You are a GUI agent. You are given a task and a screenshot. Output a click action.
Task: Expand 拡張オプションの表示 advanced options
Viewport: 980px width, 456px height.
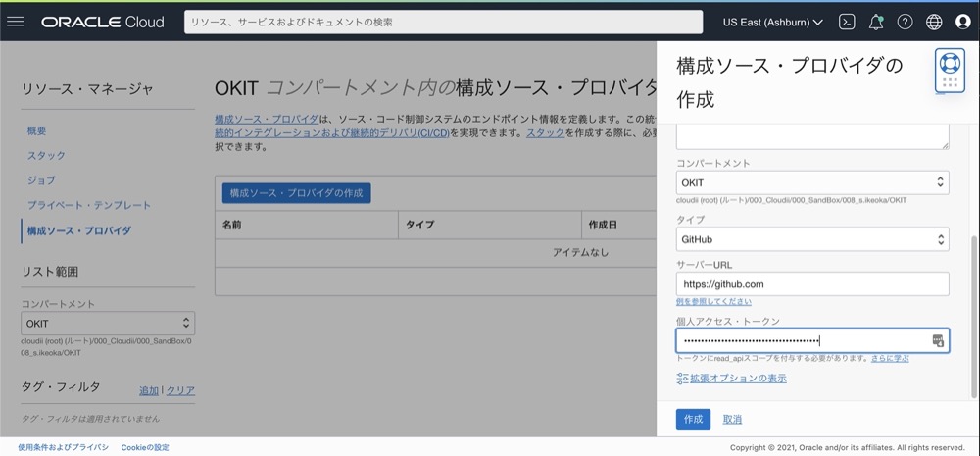738,379
